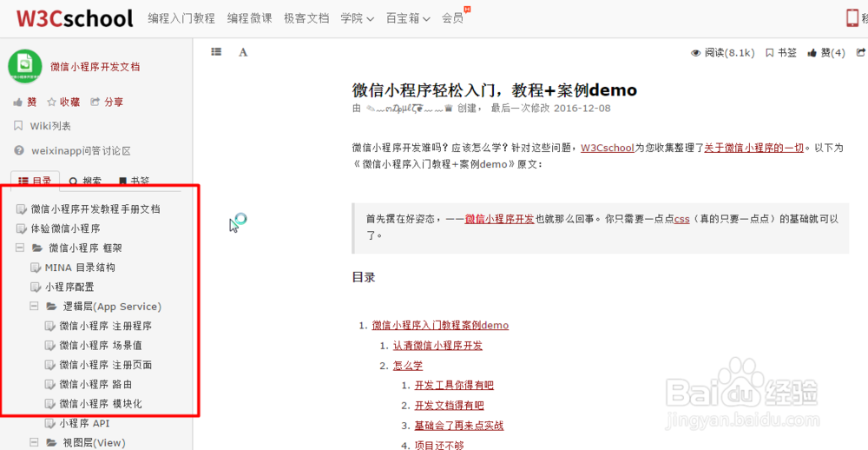Open 微信小程序 场景值 tree item

coord(101,345)
